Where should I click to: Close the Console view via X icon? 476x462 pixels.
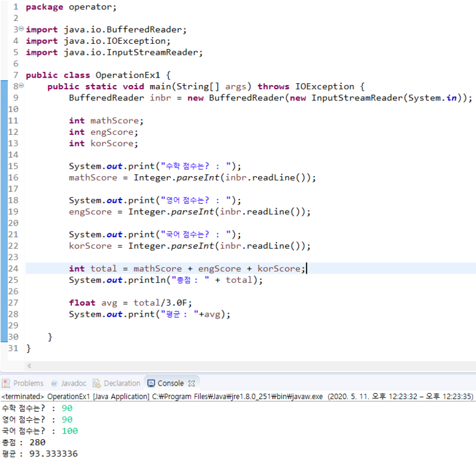(x=192, y=384)
